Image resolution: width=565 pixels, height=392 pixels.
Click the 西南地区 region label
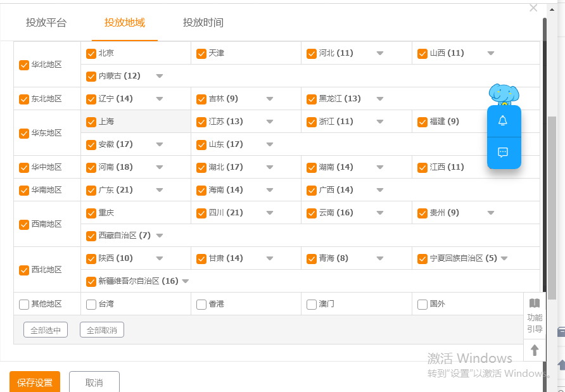46,224
